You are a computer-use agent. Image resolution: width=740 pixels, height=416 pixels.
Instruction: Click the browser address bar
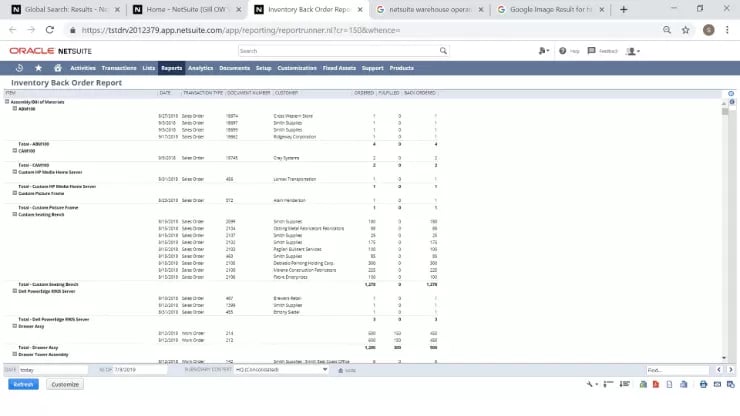point(363,30)
